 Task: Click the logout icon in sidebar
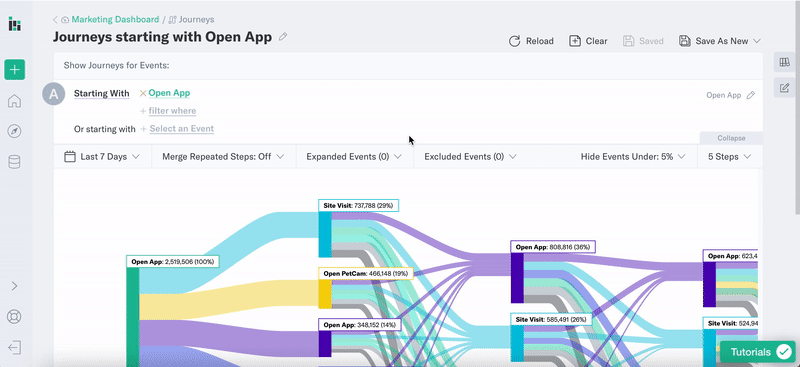(x=14, y=348)
